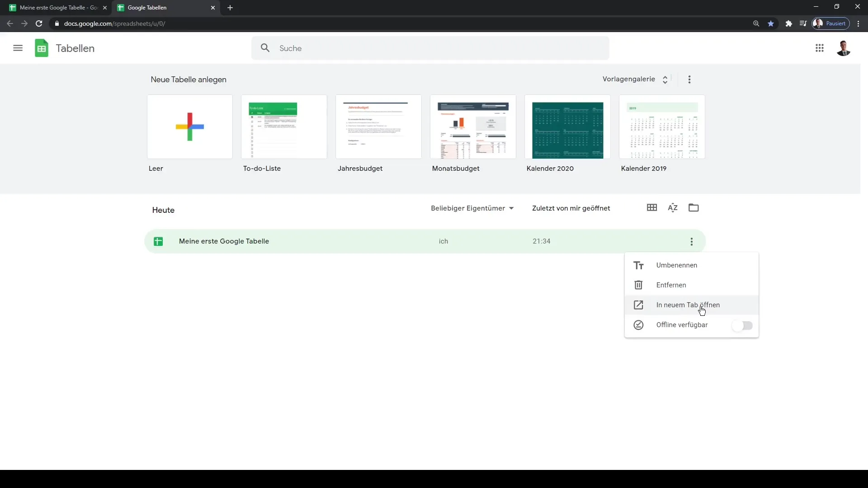The width and height of the screenshot is (868, 488).
Task: Open the Kalender 2020 template
Action: [x=567, y=127]
